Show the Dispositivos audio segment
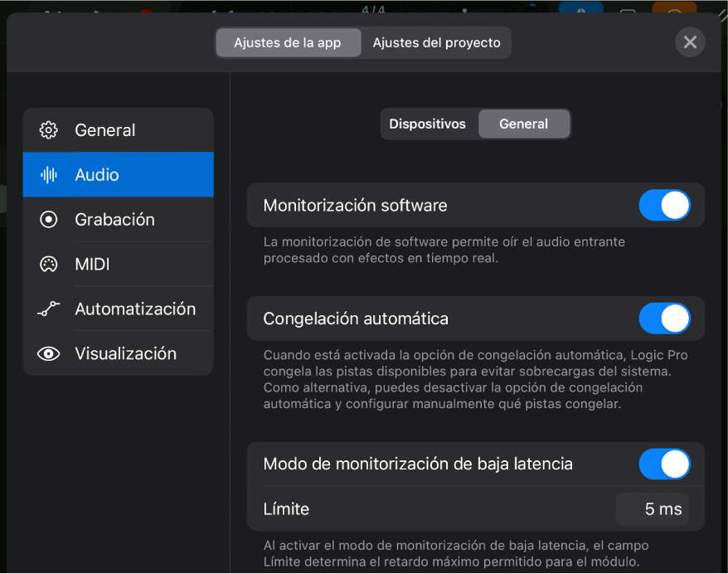 coord(427,124)
